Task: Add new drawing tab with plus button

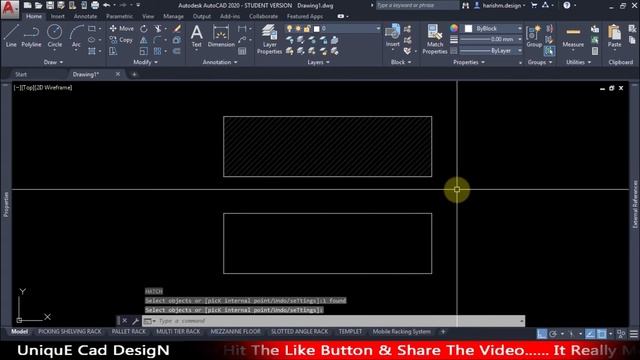Action: [134, 74]
